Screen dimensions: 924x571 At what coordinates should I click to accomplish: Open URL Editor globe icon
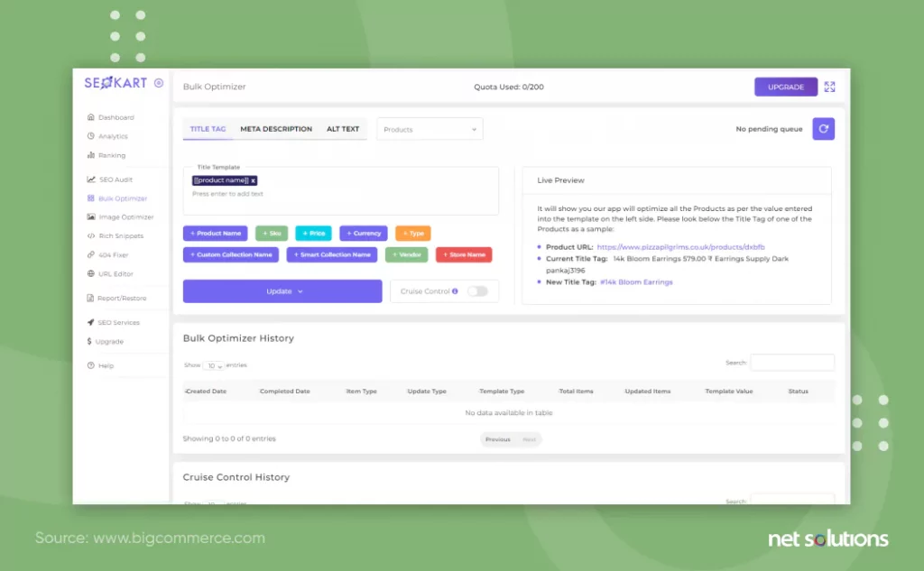click(91, 274)
